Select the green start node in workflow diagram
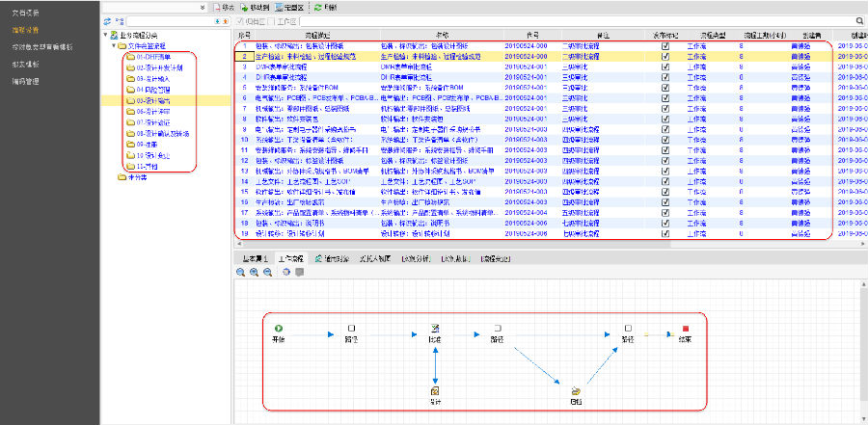This screenshot has height=425, width=868. point(279,329)
